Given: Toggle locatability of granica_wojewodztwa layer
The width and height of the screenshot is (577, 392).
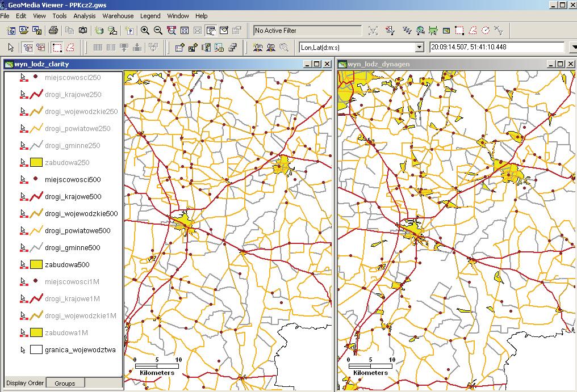Looking at the screenshot, I should 23,349.
